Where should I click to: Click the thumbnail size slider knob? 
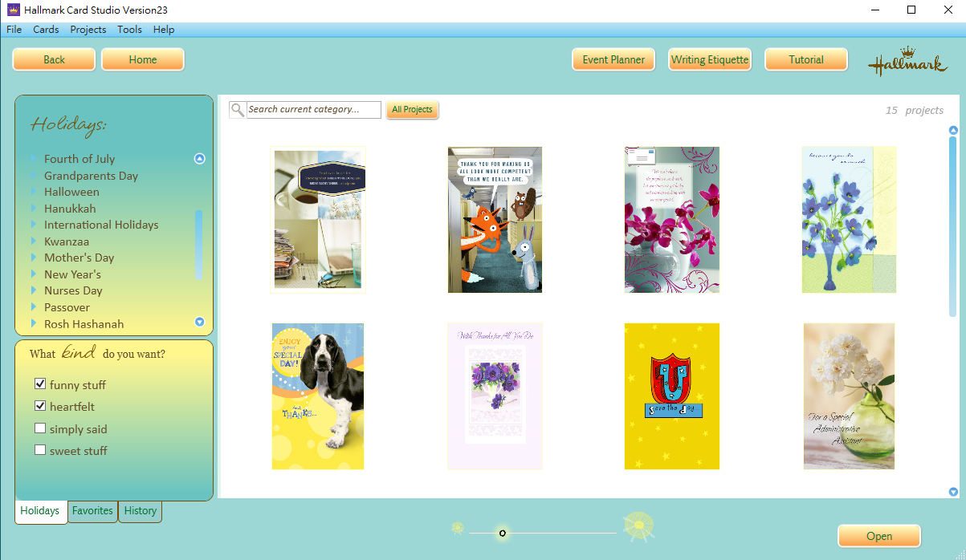[502, 533]
